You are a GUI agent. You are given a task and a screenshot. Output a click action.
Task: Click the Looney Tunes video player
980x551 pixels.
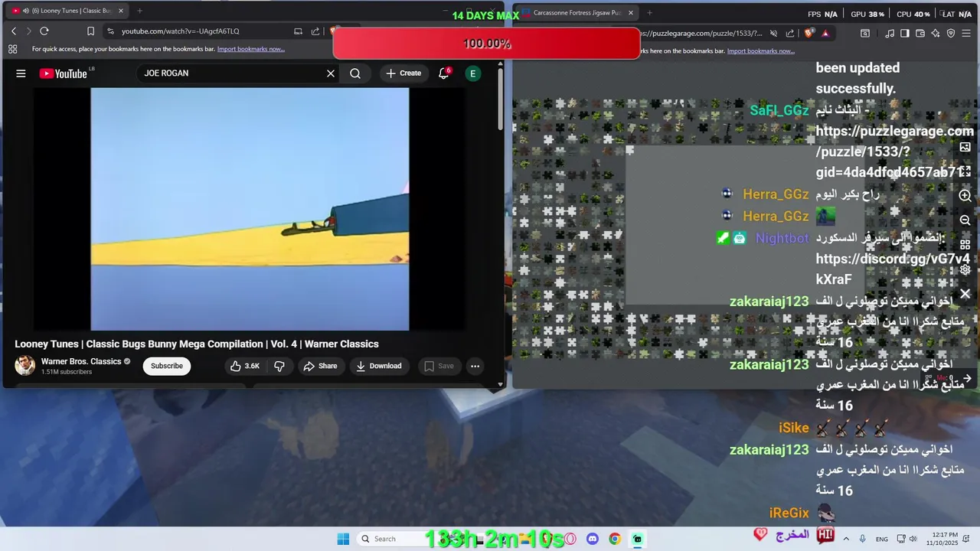coord(250,209)
